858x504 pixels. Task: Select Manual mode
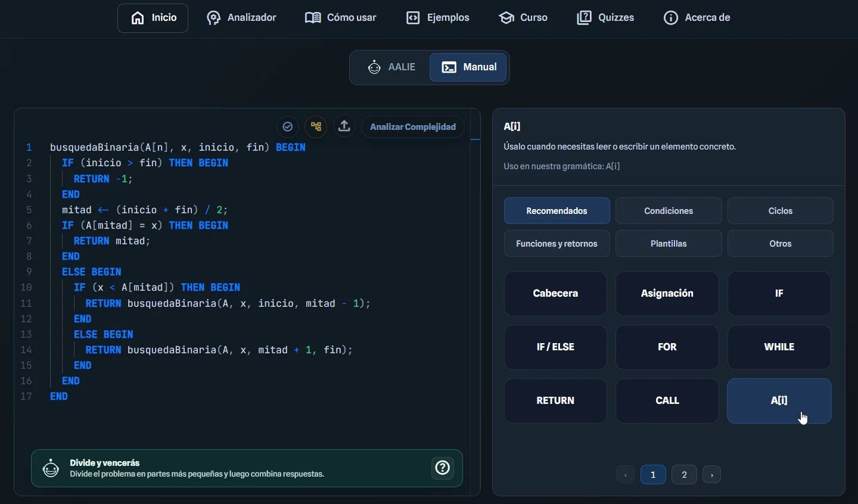469,67
